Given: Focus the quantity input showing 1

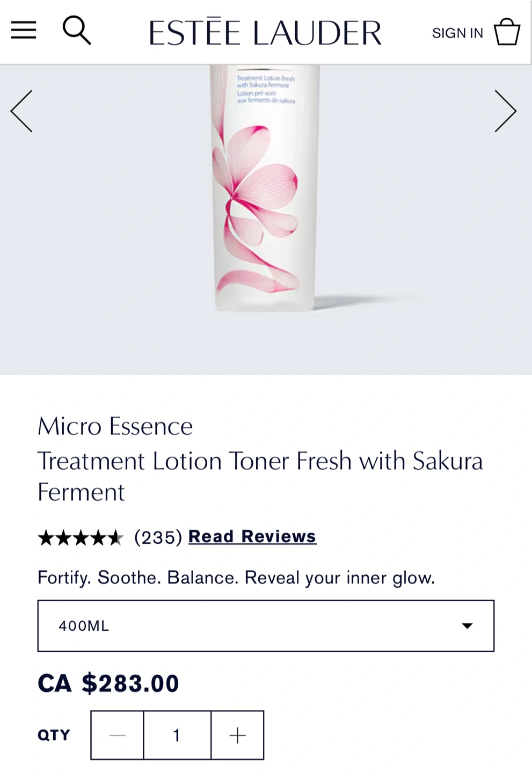Looking at the screenshot, I should pos(177,735).
